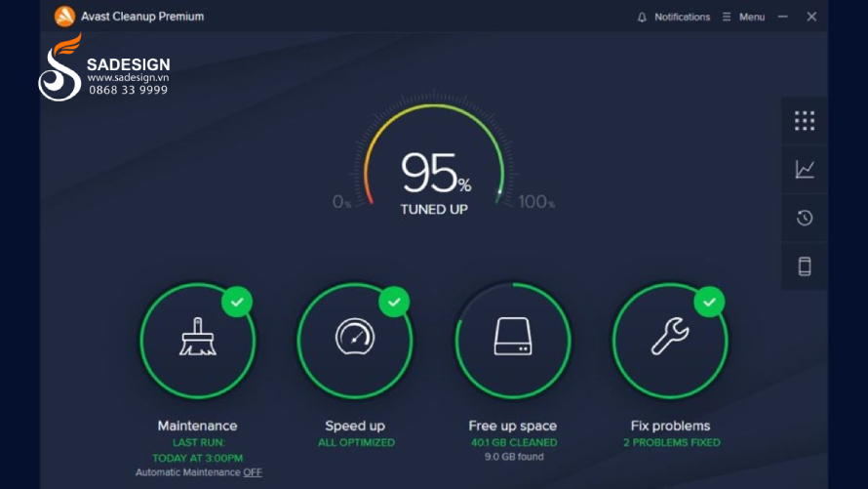Click TODAY AT 3:00PM text
868x489 pixels.
pyautogui.click(x=198, y=458)
